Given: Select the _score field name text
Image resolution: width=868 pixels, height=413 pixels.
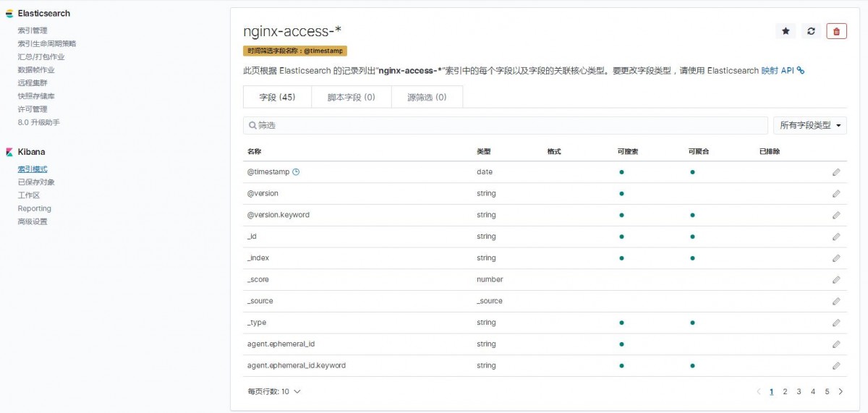Looking at the screenshot, I should [x=258, y=279].
